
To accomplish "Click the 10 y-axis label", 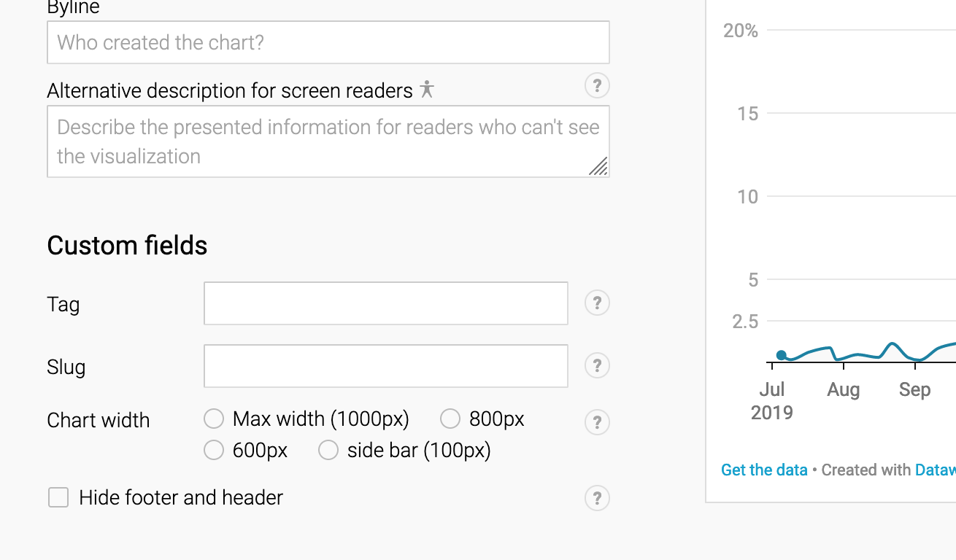I will click(748, 197).
